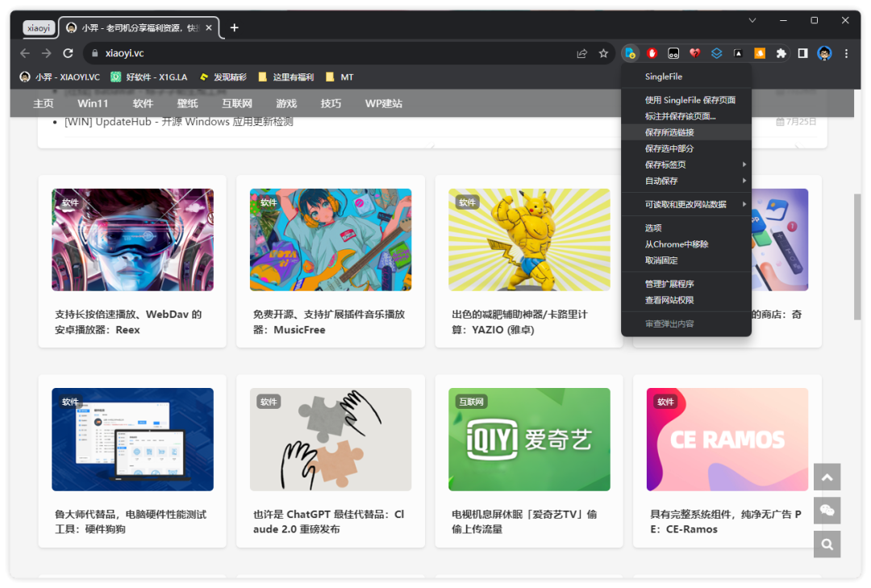Choose 标注并保存该页面 menu entry

coord(686,116)
